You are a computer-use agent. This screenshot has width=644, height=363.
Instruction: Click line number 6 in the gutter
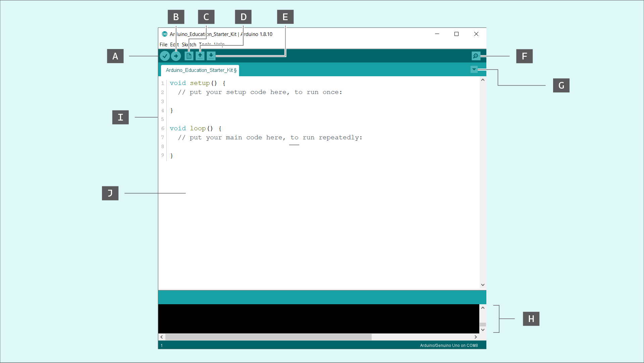coord(163,129)
